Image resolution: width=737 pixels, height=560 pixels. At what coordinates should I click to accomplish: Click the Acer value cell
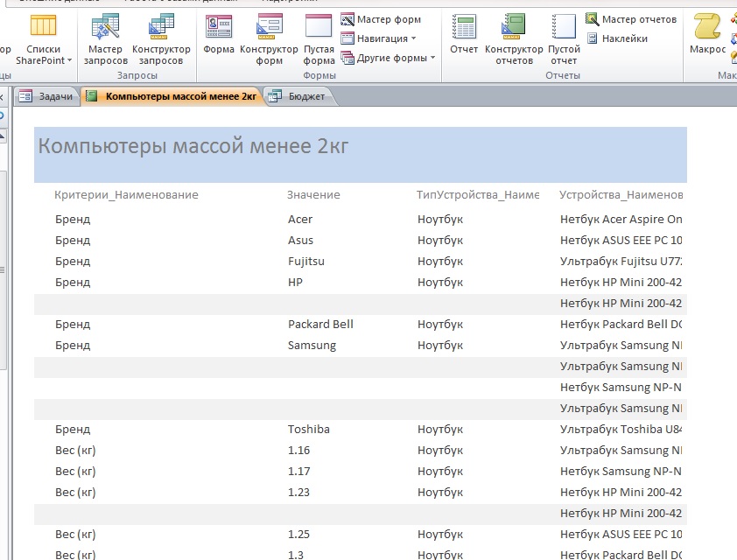pyautogui.click(x=300, y=220)
